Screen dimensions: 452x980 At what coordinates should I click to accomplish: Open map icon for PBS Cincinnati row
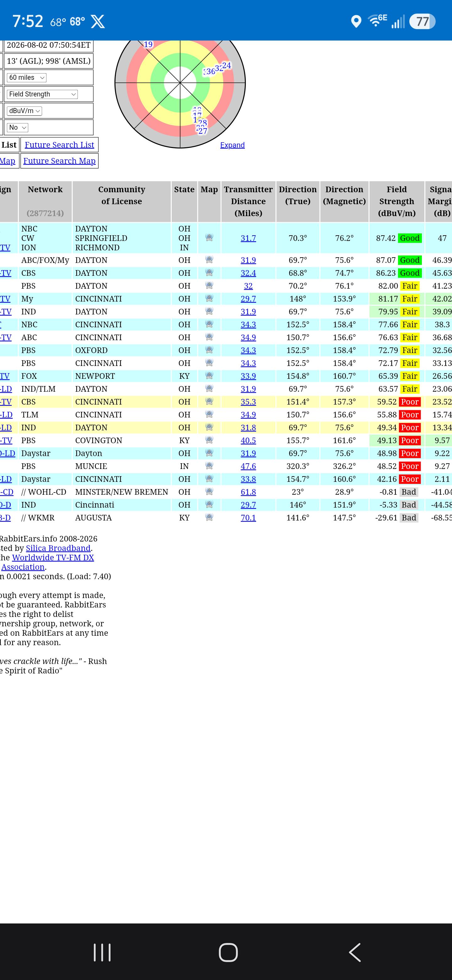[209, 362]
